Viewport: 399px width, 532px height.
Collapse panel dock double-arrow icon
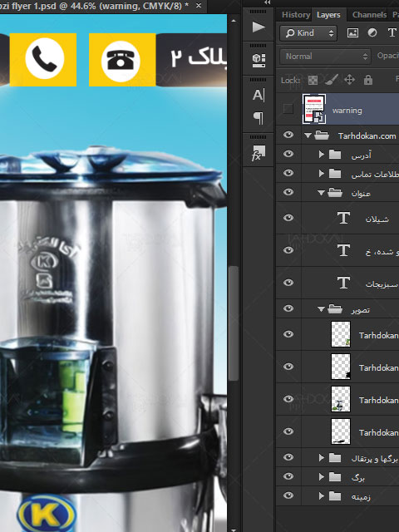pos(268,2)
